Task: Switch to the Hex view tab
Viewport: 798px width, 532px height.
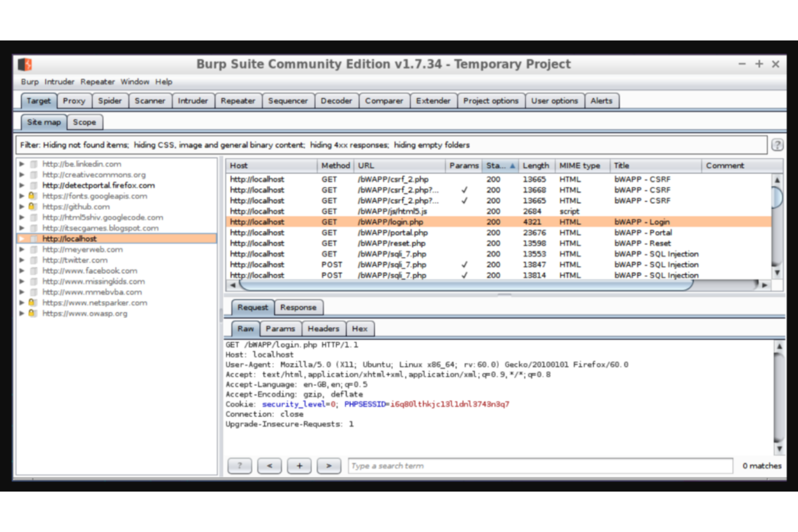Action: pyautogui.click(x=360, y=329)
